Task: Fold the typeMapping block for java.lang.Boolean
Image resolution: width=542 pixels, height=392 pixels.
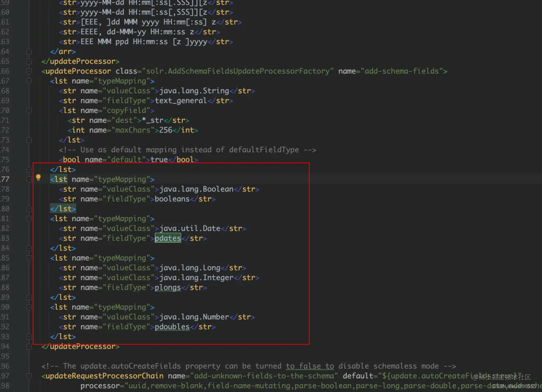Action: tap(29, 179)
